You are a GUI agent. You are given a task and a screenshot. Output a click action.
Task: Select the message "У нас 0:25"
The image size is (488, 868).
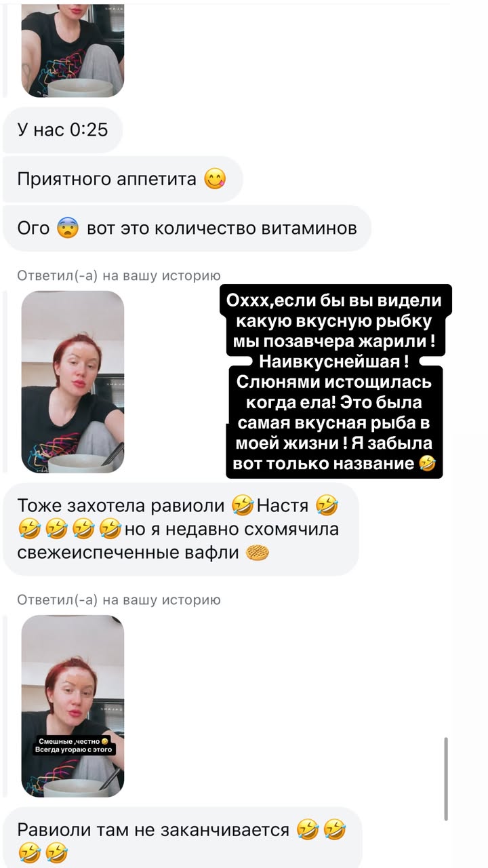[x=62, y=130]
